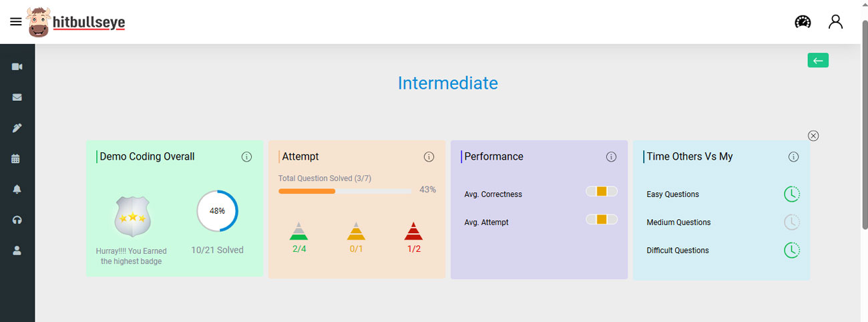The image size is (868, 322).
Task: Click the green back arrow button
Action: coord(818,61)
